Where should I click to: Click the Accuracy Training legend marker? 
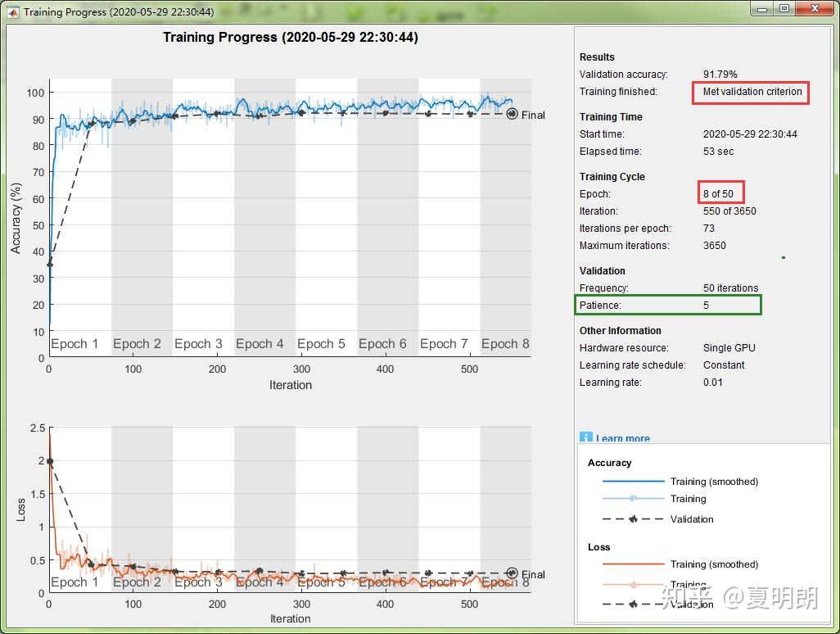coord(633,498)
